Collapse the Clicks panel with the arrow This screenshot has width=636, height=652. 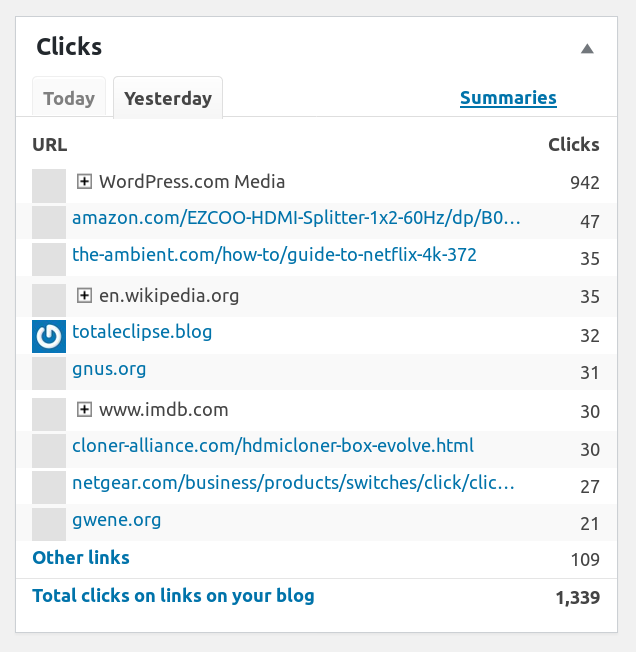(587, 48)
